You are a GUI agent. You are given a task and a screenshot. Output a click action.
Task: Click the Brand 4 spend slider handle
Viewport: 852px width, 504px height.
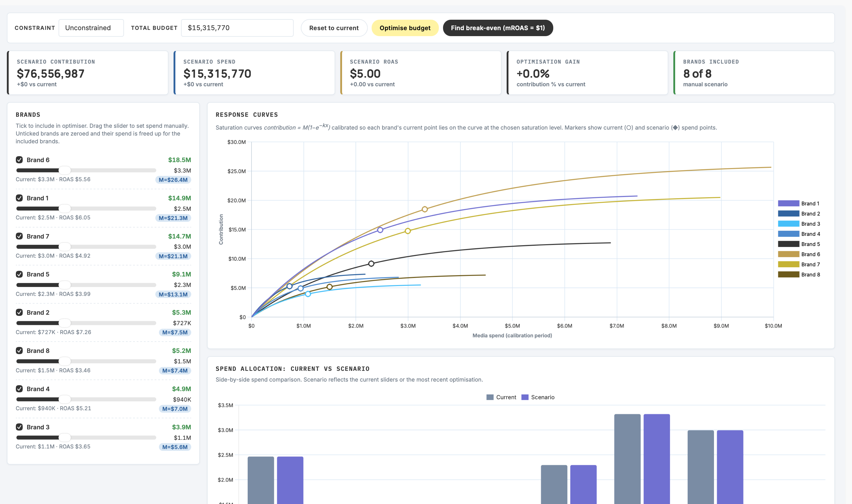pyautogui.click(x=65, y=399)
